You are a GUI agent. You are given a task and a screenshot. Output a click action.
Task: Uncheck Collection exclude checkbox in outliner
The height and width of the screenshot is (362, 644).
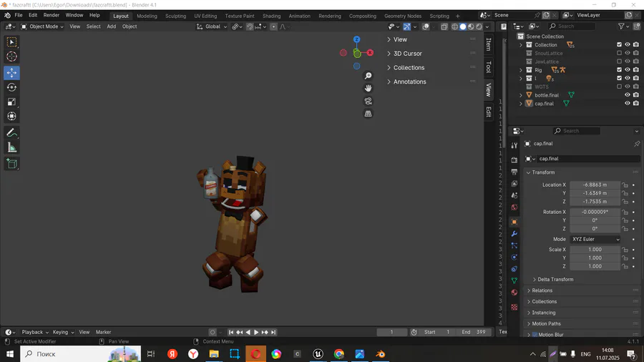619,45
